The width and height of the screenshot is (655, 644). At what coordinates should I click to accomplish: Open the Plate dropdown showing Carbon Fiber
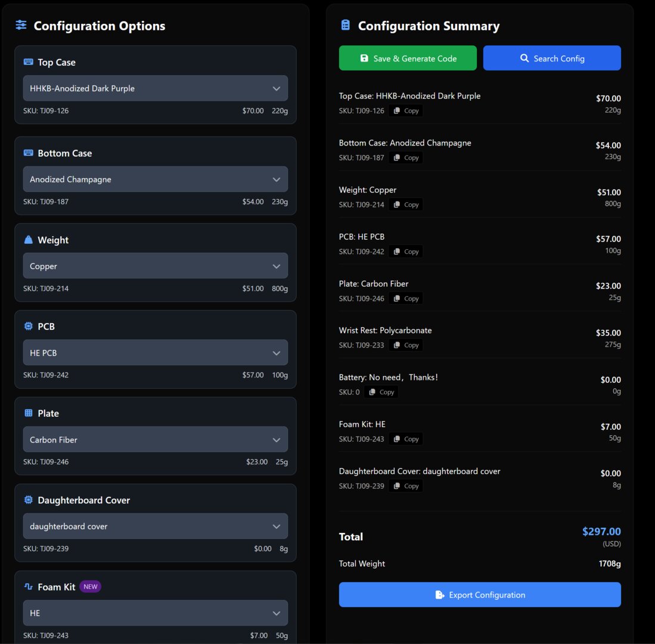pyautogui.click(x=155, y=439)
